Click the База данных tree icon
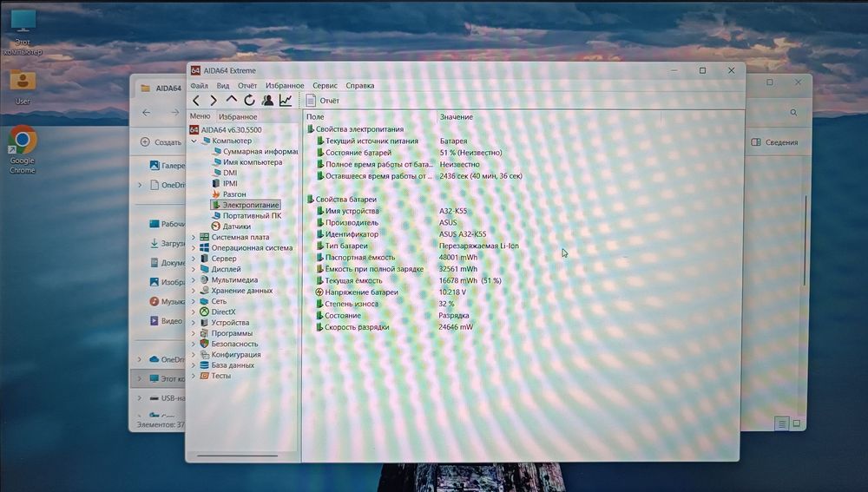 coord(204,365)
